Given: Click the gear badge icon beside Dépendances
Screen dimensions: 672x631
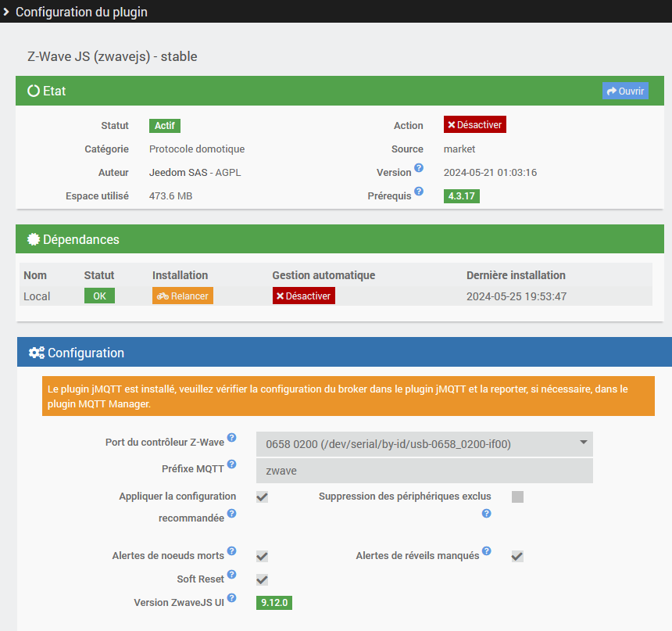Looking at the screenshot, I should tap(34, 239).
